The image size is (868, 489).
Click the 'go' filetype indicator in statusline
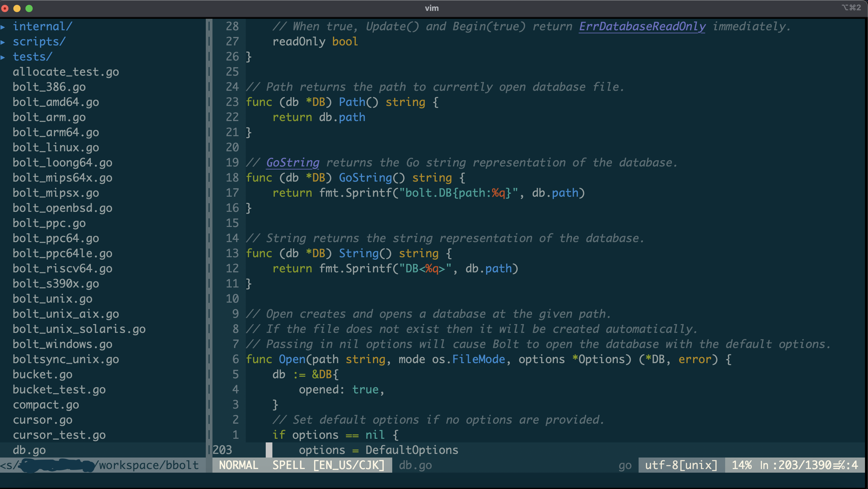coord(625,465)
